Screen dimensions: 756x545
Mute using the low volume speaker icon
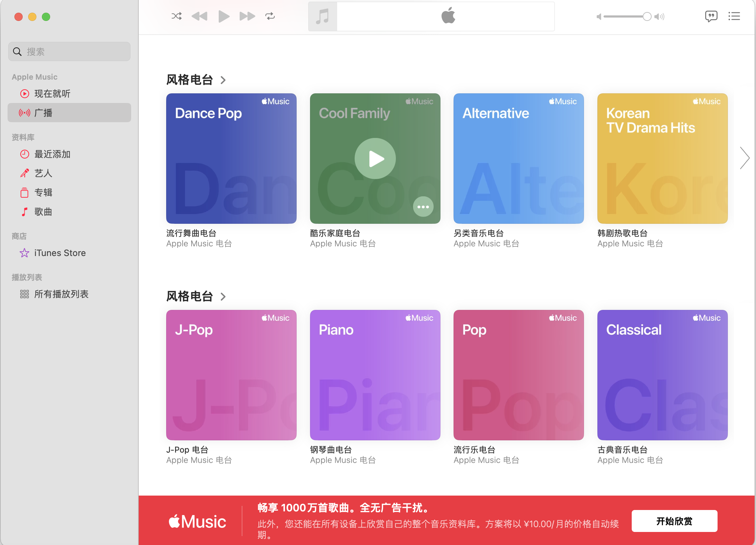[599, 16]
